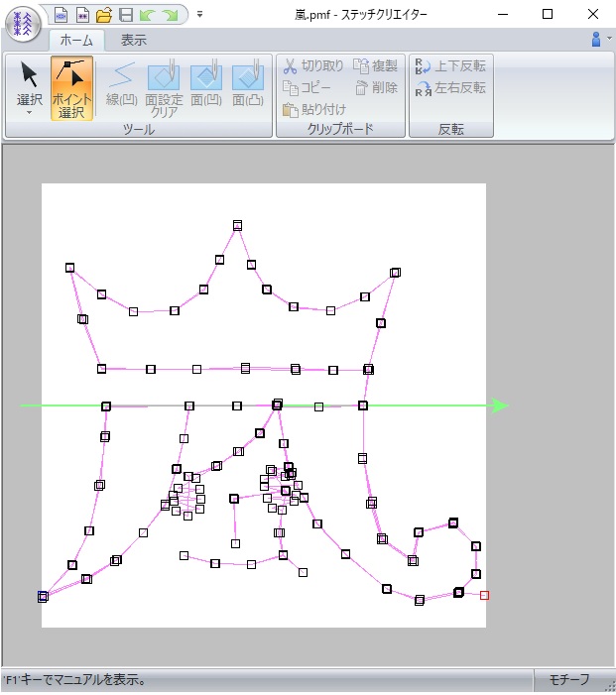616x695 pixels.
Task: Click the ツール group label
Action: point(138,130)
